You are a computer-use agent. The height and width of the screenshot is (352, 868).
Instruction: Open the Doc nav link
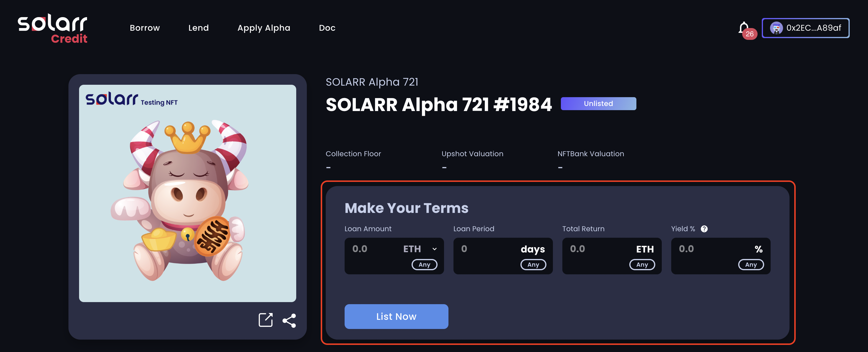pos(327,28)
